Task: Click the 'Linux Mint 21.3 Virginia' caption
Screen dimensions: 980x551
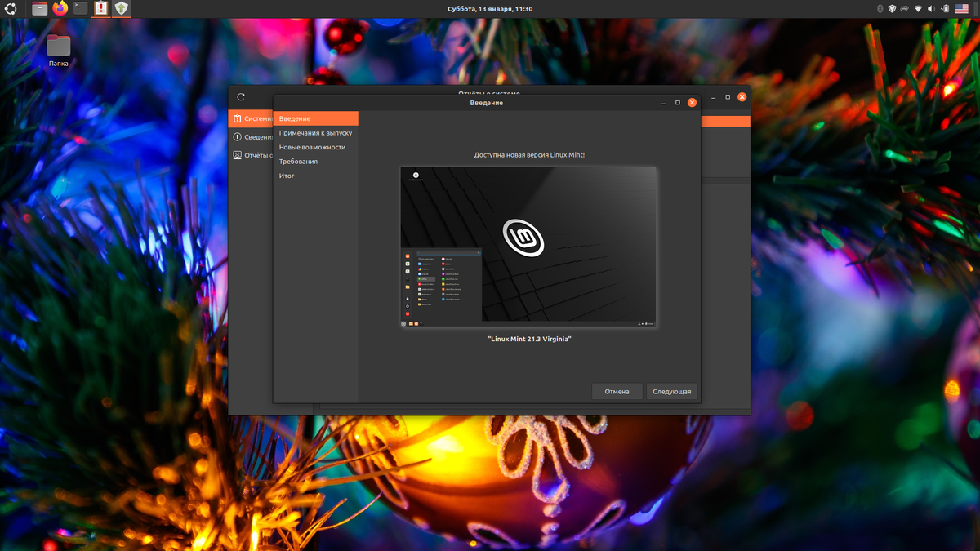Action: pyautogui.click(x=528, y=339)
